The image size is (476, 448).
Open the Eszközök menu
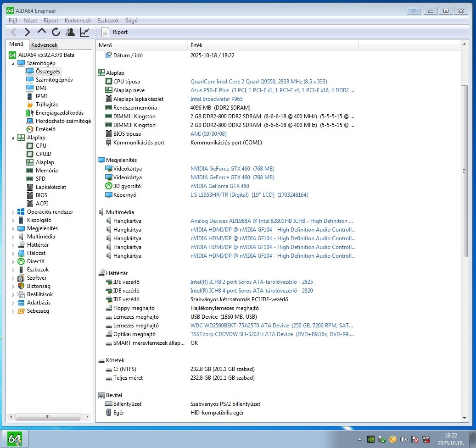(108, 20)
